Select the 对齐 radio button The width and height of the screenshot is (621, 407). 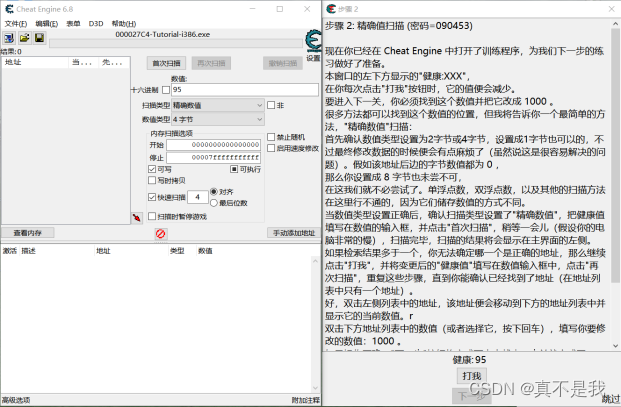pos(214,192)
